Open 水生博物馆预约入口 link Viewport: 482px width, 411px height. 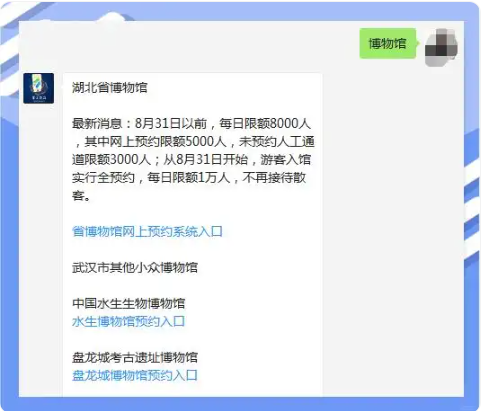(128, 321)
